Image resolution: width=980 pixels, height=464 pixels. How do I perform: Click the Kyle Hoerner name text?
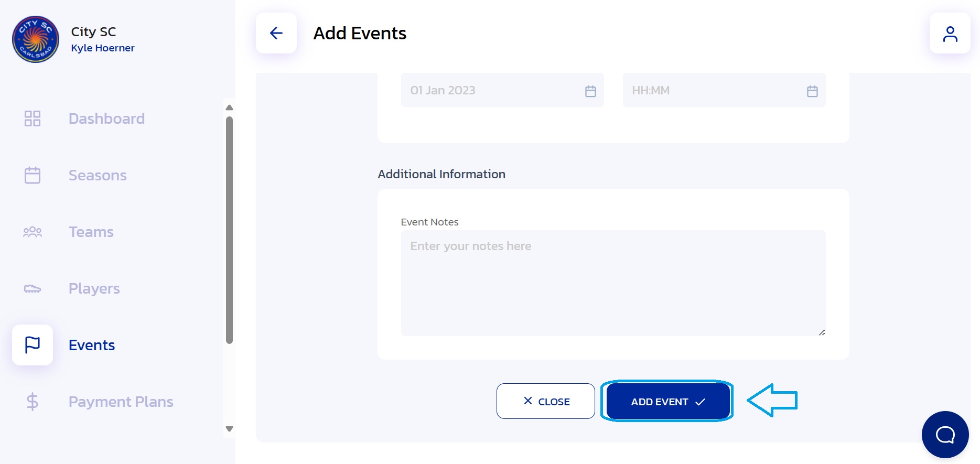[103, 48]
